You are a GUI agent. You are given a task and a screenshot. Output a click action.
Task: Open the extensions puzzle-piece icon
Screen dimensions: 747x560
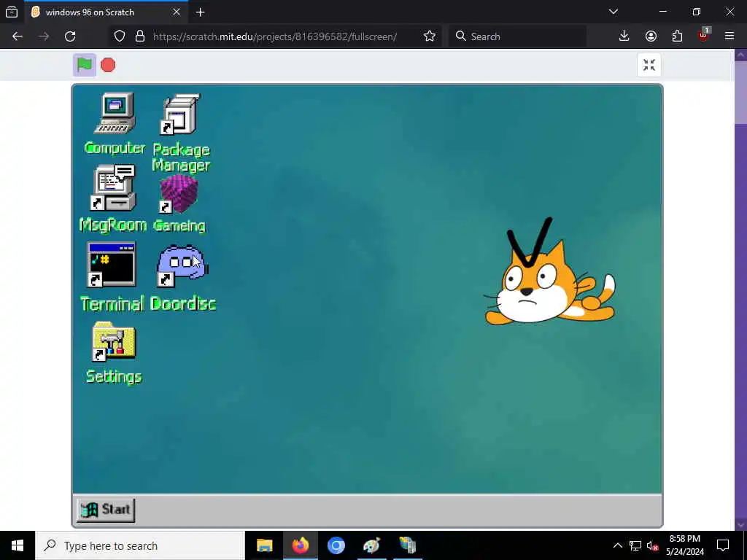point(677,36)
